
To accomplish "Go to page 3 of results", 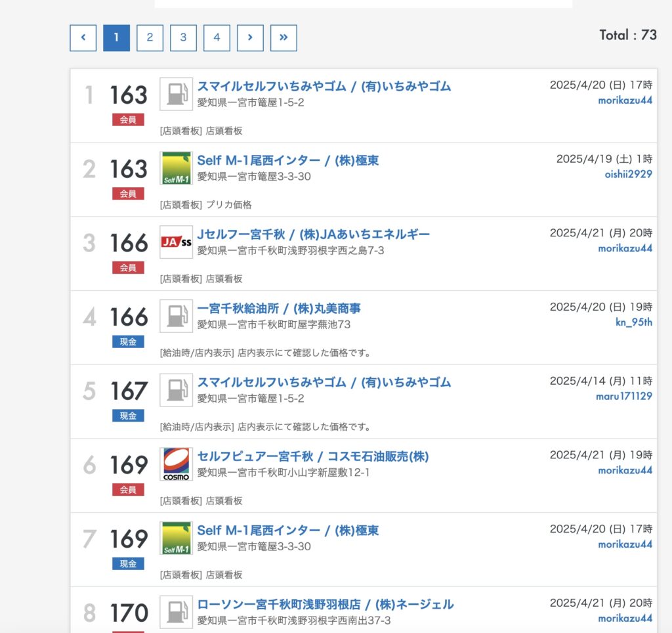I will pos(184,37).
